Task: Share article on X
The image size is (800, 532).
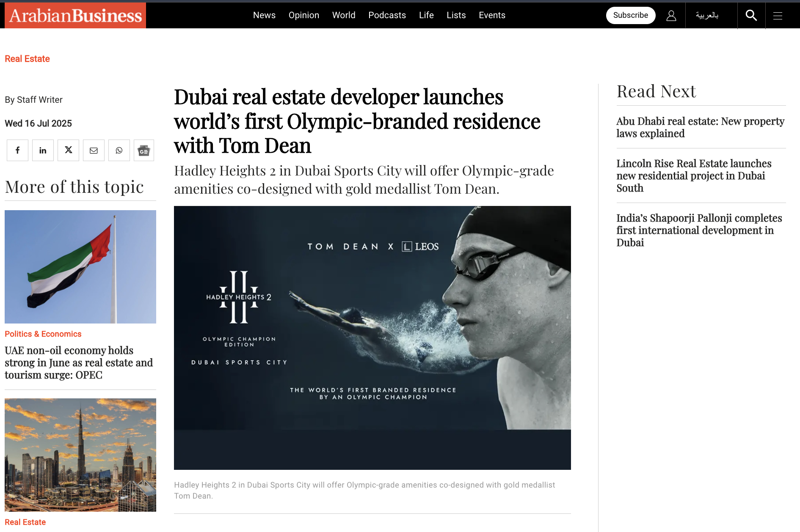Action: tap(68, 150)
